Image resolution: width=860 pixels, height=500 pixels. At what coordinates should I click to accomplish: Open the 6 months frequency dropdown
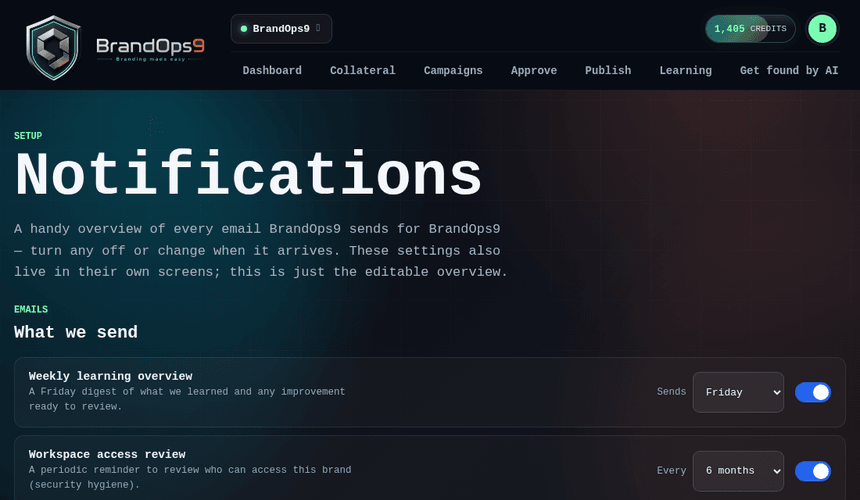coord(738,471)
